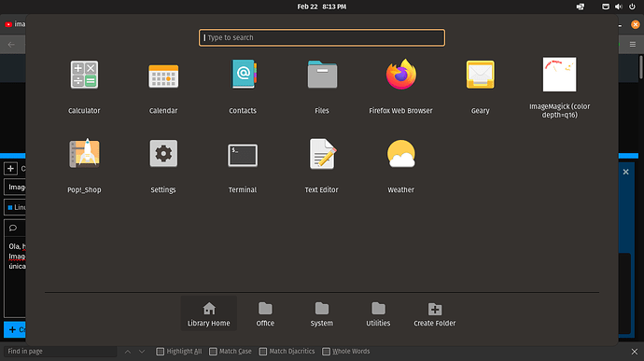Viewport: 644px width, 361px height.
Task: Click Create Folder button
Action: [x=435, y=313]
